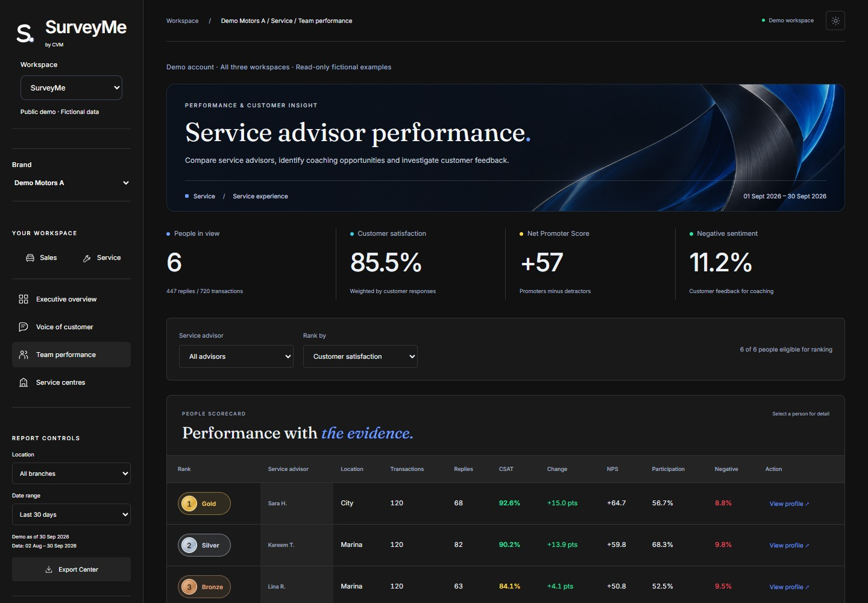Image resolution: width=868 pixels, height=603 pixels.
Task: Click the 85.5% customer satisfaction value
Action: (x=386, y=262)
